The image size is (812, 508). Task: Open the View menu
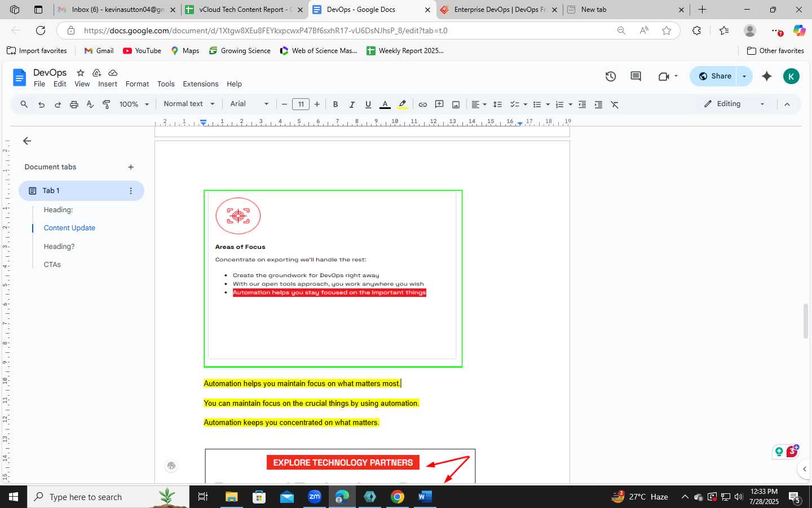82,84
